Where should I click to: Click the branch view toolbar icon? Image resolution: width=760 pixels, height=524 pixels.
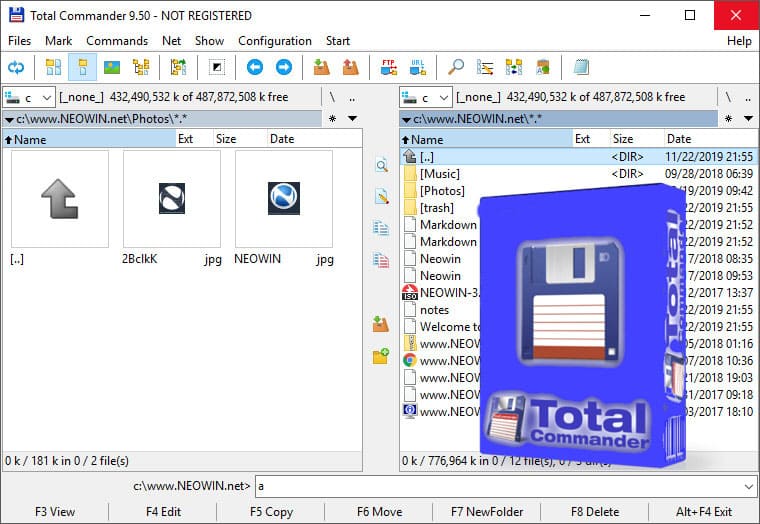click(178, 67)
